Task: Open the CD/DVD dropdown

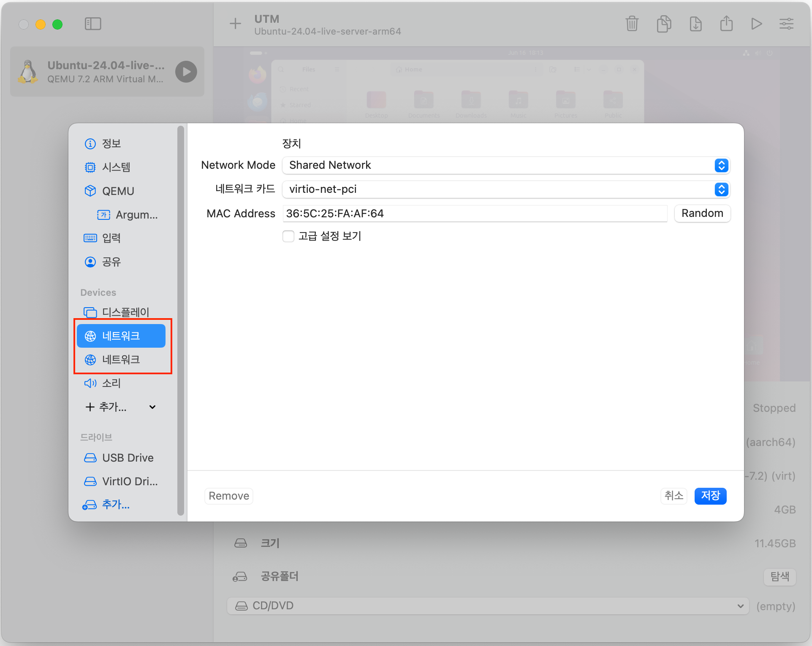Action: point(488,606)
